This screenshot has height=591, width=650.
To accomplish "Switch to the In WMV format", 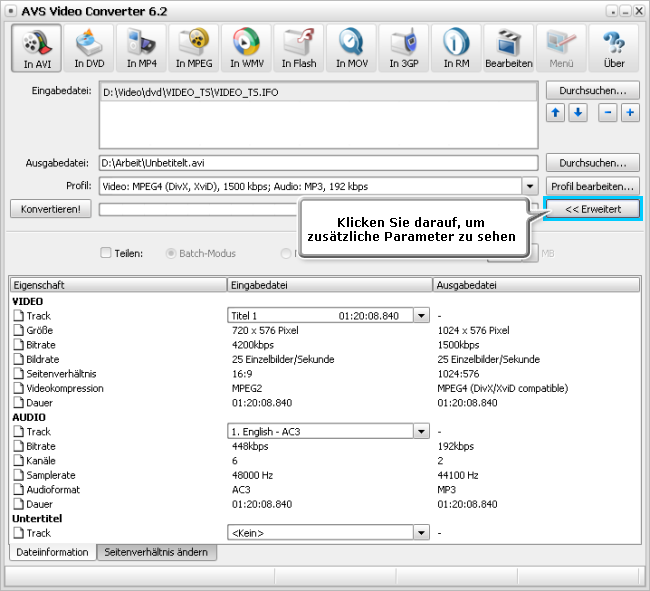I will click(x=247, y=48).
